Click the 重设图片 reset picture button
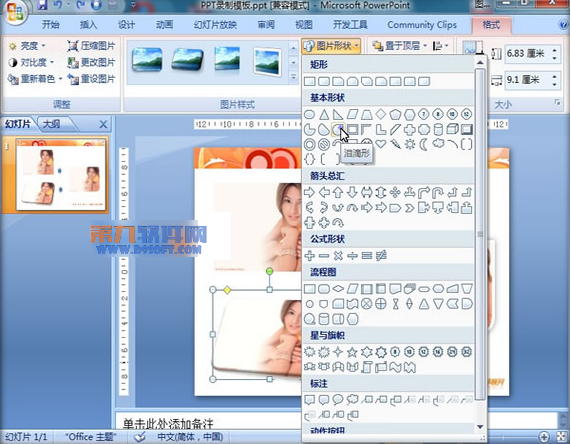 point(91,79)
